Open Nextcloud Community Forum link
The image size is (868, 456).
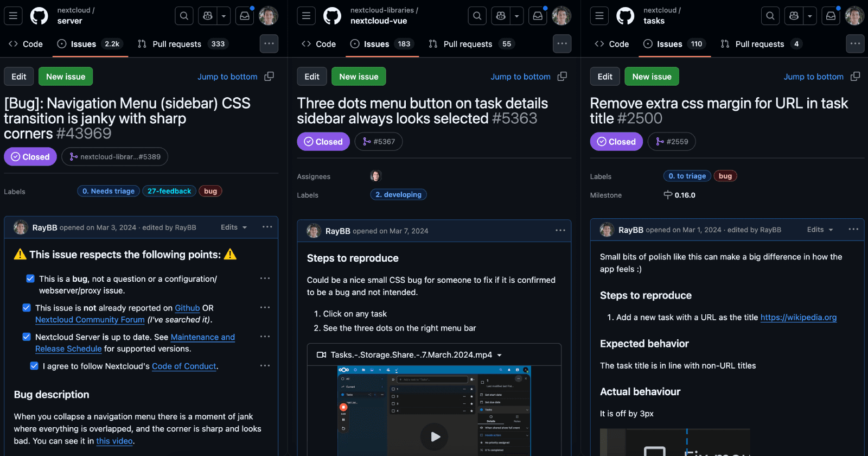click(x=90, y=320)
